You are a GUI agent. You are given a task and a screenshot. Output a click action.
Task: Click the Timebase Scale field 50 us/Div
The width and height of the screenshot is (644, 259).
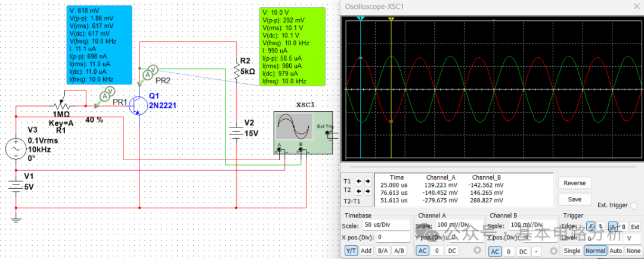(385, 226)
